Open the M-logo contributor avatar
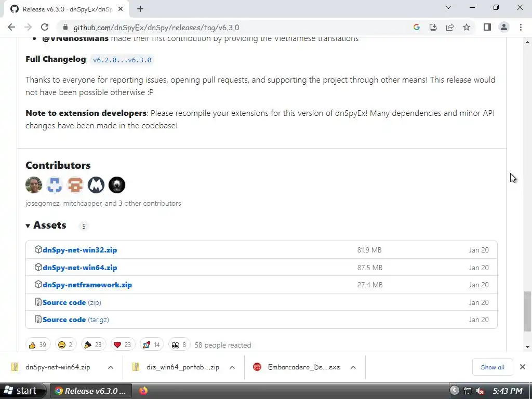This screenshot has width=532, height=399. pyautogui.click(x=96, y=185)
